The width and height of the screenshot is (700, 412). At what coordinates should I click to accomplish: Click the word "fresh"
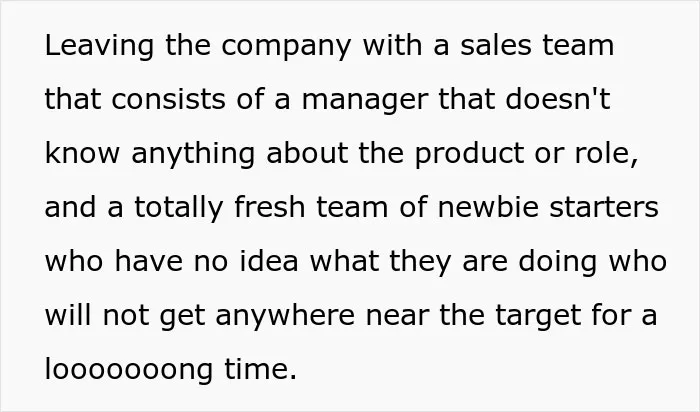pos(269,207)
